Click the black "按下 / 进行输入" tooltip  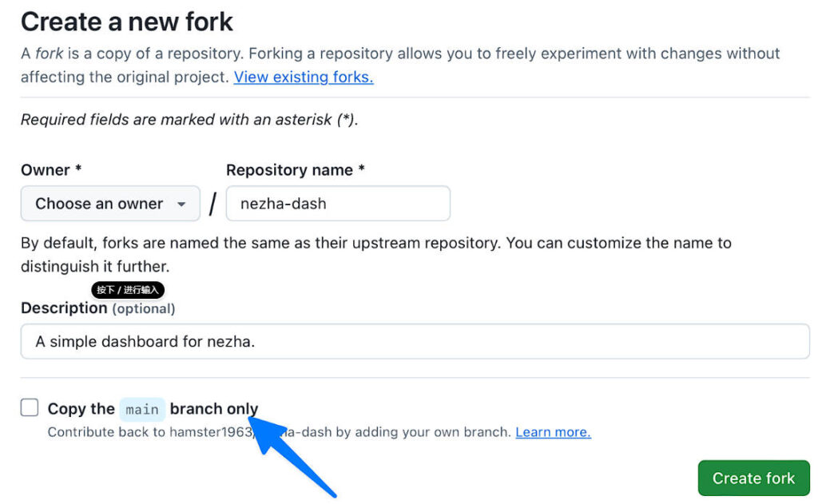(x=128, y=290)
